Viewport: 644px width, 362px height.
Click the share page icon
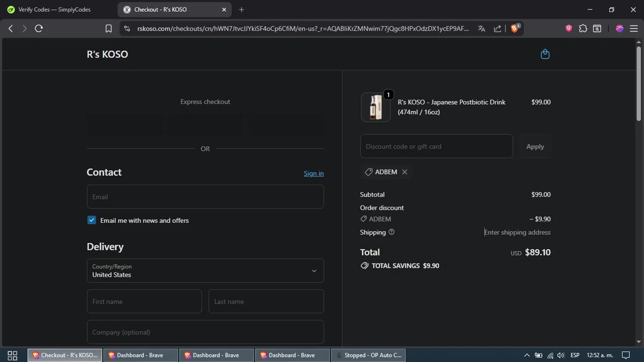click(x=497, y=28)
